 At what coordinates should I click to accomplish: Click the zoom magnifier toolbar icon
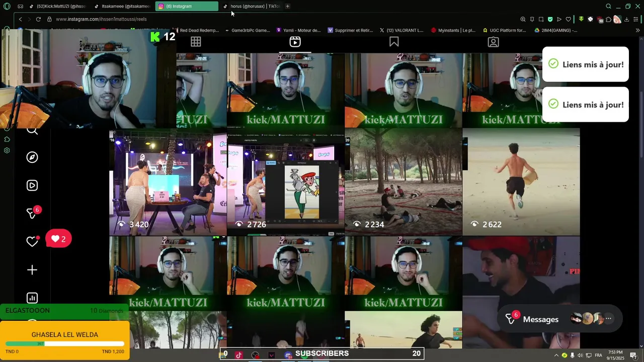click(x=523, y=19)
